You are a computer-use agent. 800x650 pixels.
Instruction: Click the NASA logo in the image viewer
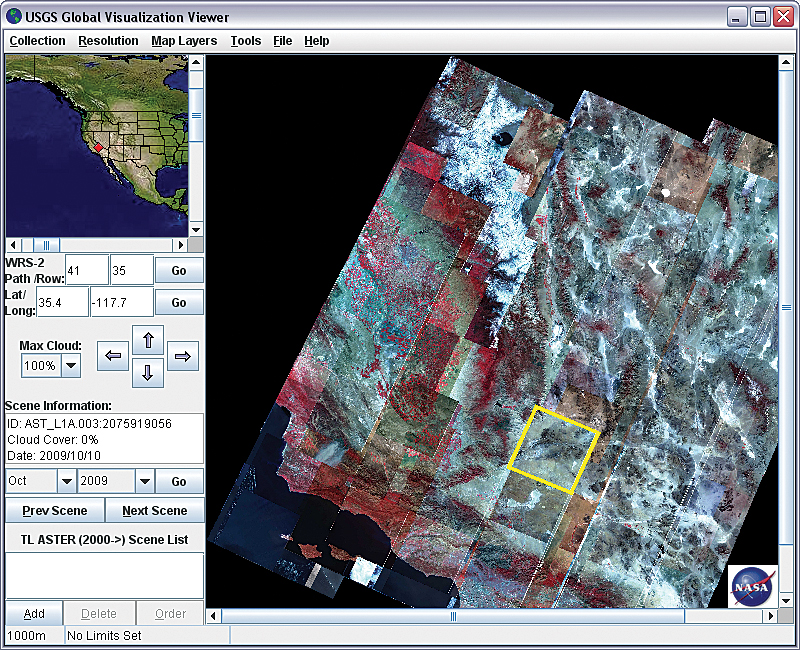753,586
